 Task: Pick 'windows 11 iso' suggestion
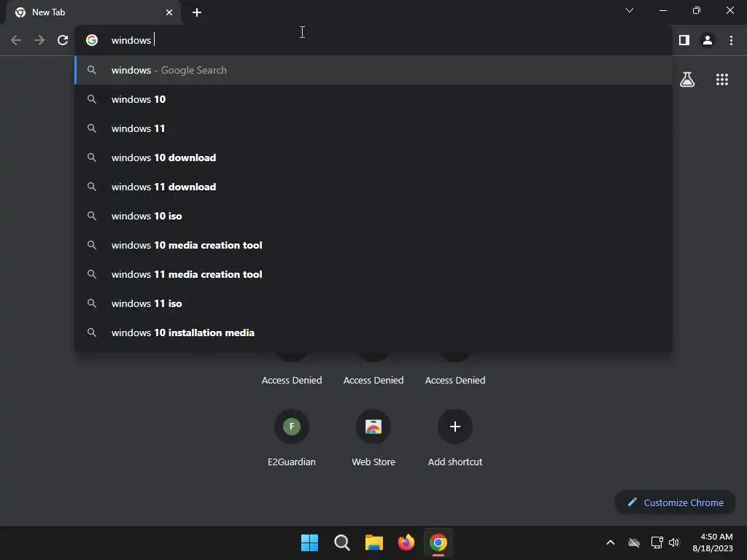[373, 303]
